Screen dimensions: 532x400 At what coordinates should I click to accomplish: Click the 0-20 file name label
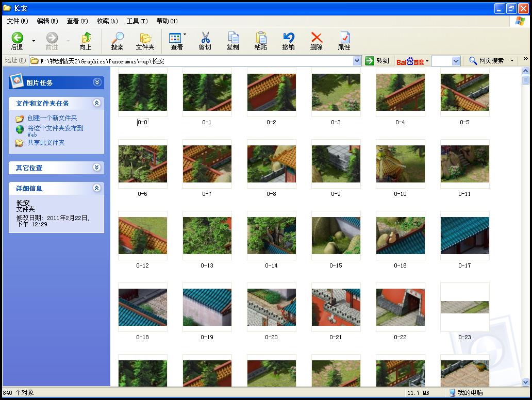272,337
